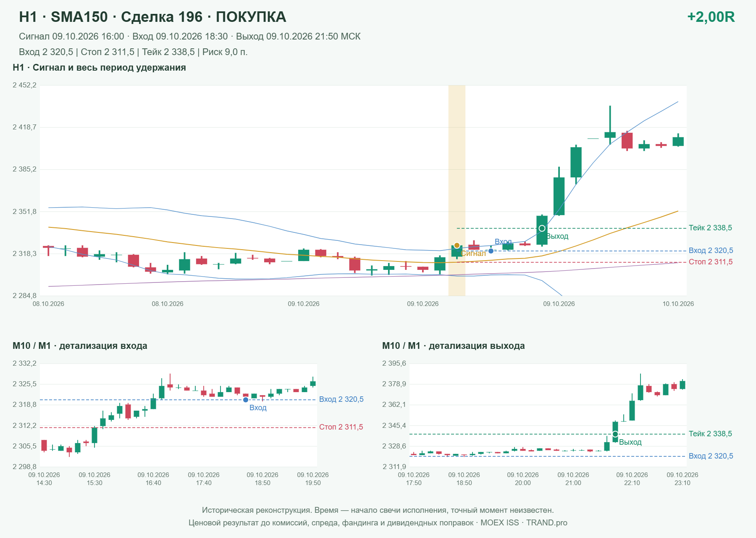Click the blue Вход marker dot on H1 chart

pos(491,251)
